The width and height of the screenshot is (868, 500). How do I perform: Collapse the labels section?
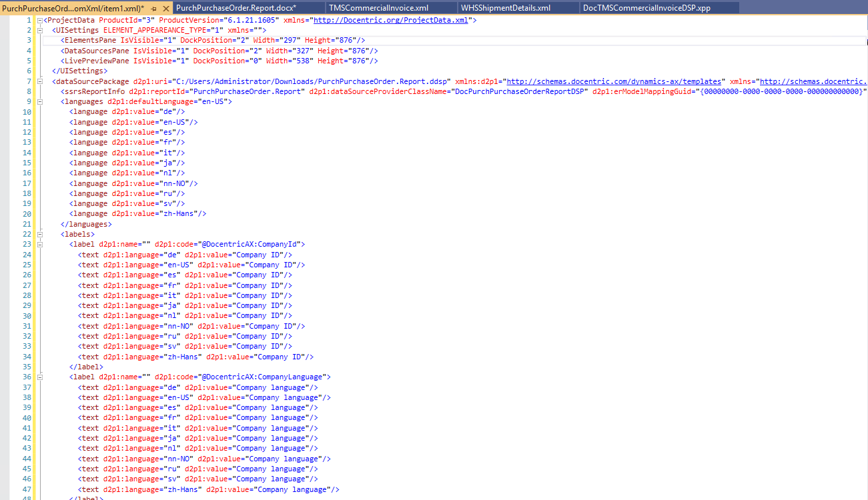[40, 234]
